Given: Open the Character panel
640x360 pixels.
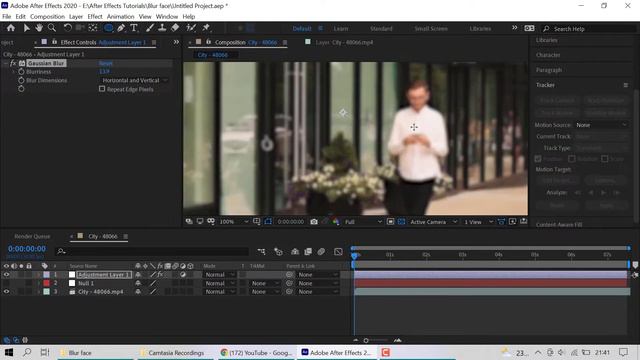Looking at the screenshot, I should click(548, 55).
